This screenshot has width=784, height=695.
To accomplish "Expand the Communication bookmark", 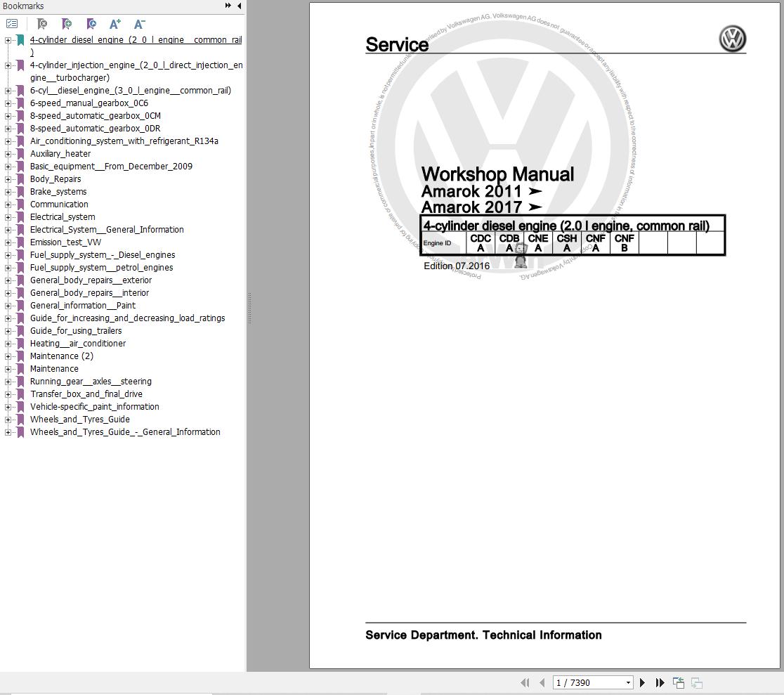I will tap(8, 204).
